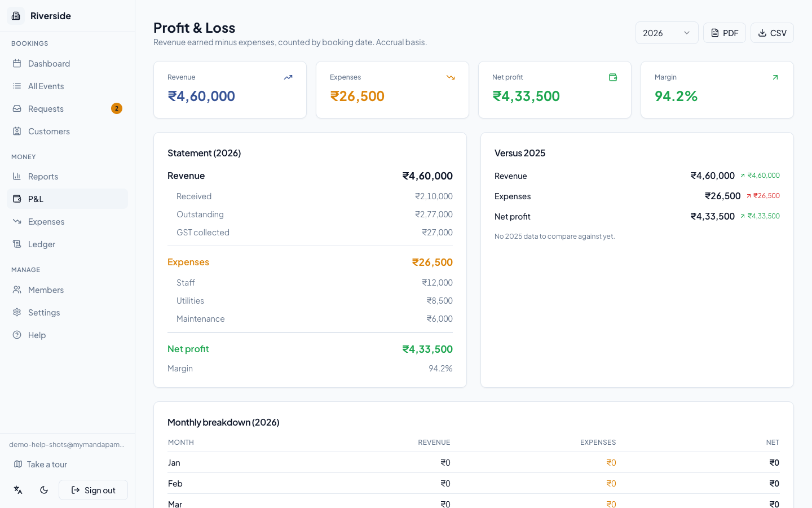
Task: Click the Help question mark icon
Action: coord(17,335)
